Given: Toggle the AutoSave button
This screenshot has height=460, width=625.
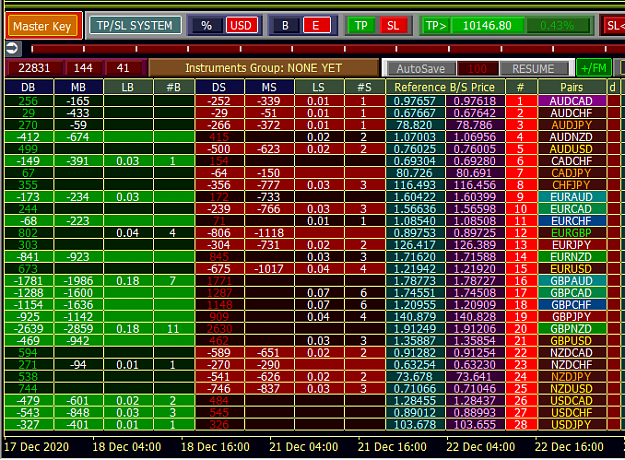Looking at the screenshot, I should (x=421, y=69).
